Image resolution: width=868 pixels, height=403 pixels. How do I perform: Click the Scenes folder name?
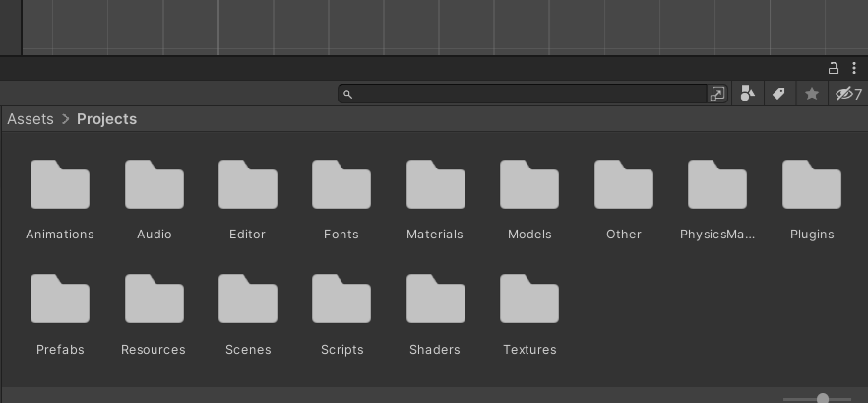248,350
